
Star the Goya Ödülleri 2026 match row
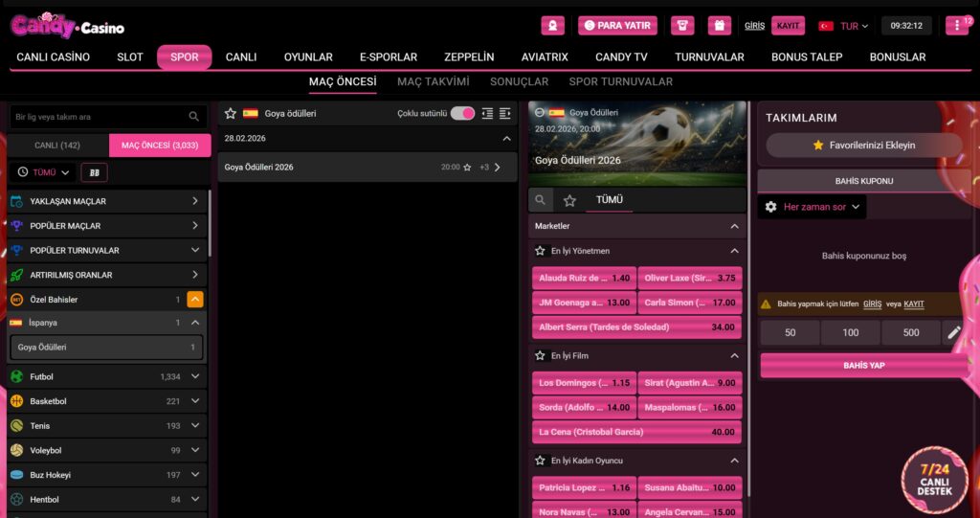coord(467,167)
